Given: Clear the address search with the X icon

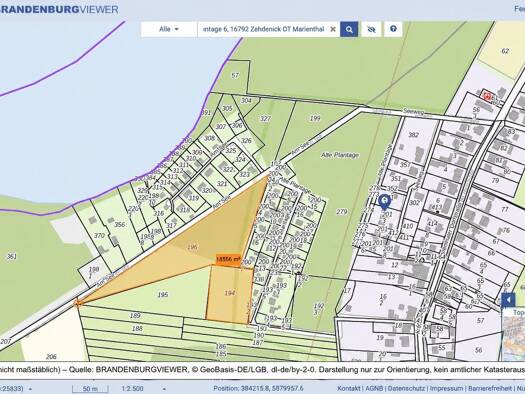Looking at the screenshot, I should pyautogui.click(x=333, y=29).
